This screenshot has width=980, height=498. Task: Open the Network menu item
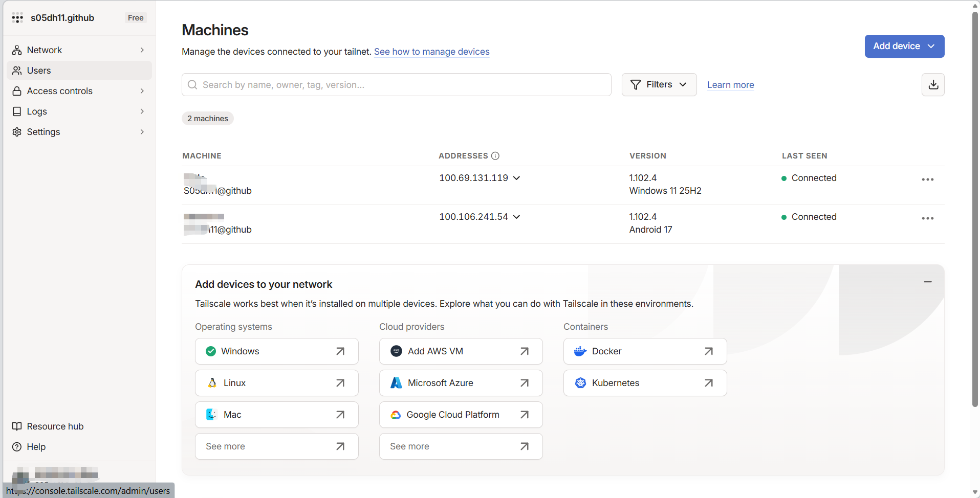click(x=79, y=50)
